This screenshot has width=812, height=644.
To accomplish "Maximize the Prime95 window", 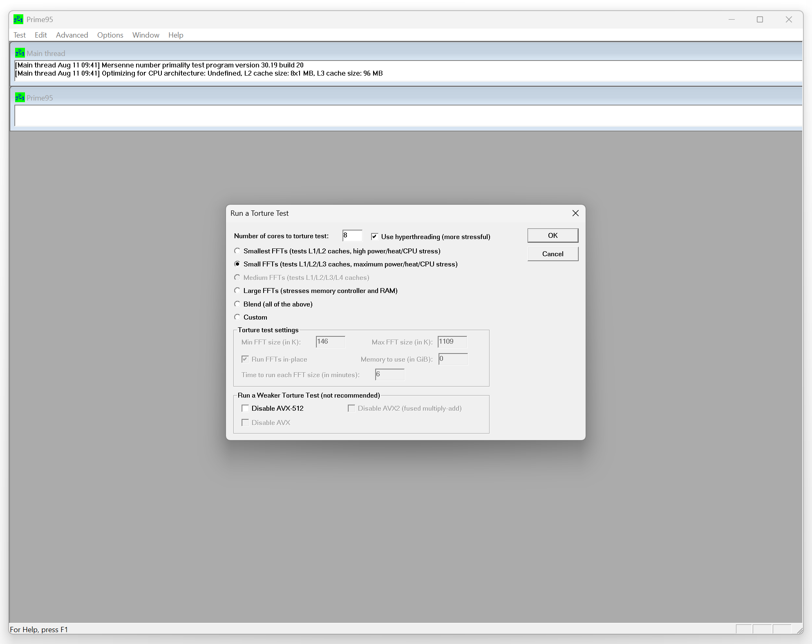I will [760, 20].
